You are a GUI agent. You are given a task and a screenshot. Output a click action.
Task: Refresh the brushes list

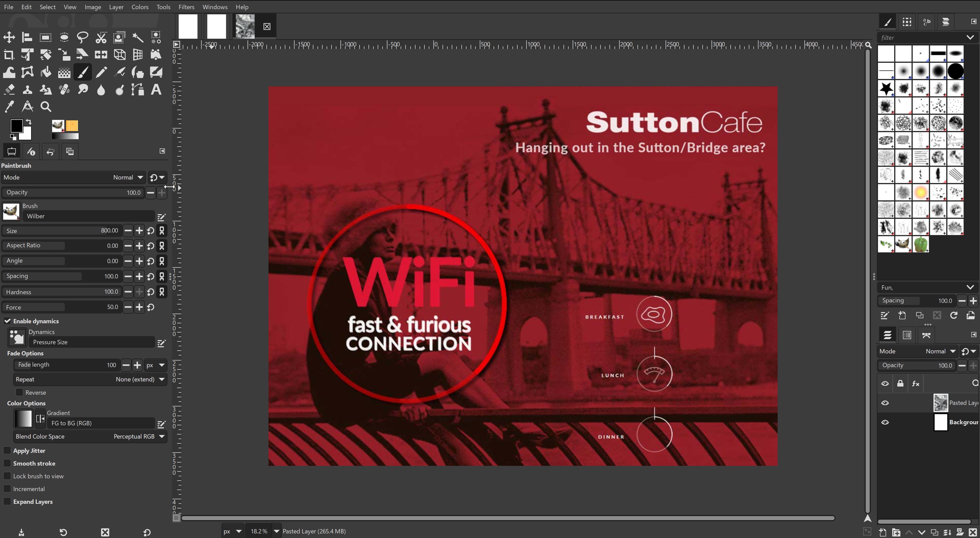tap(953, 315)
